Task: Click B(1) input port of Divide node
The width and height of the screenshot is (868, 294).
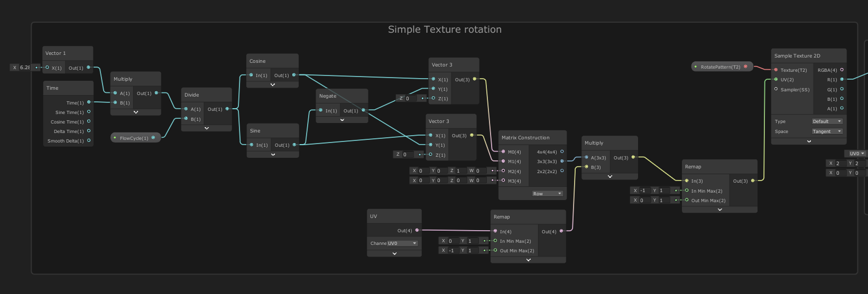Action: pos(186,119)
